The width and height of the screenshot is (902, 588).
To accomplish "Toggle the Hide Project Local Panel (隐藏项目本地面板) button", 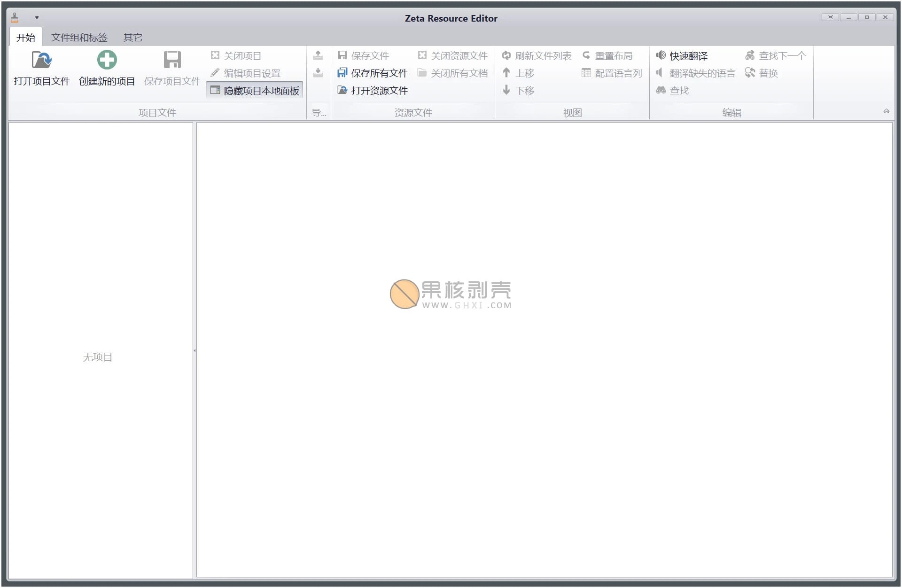I will point(255,90).
